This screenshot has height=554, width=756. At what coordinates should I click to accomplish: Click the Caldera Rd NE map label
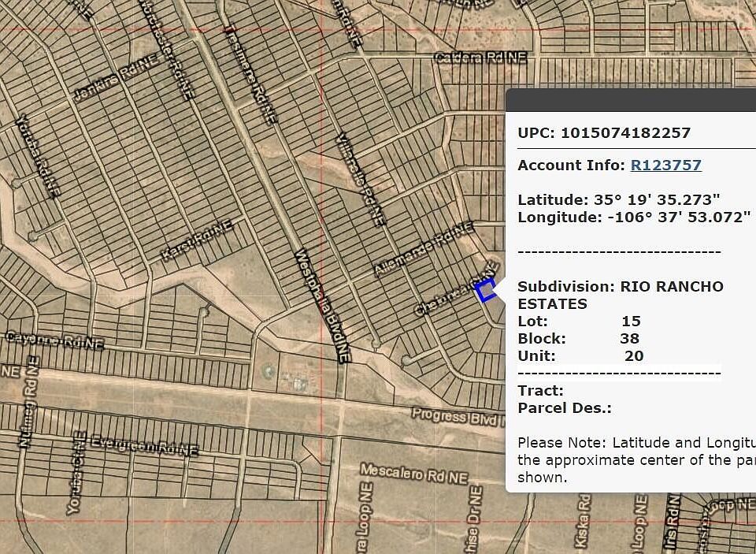pos(480,58)
